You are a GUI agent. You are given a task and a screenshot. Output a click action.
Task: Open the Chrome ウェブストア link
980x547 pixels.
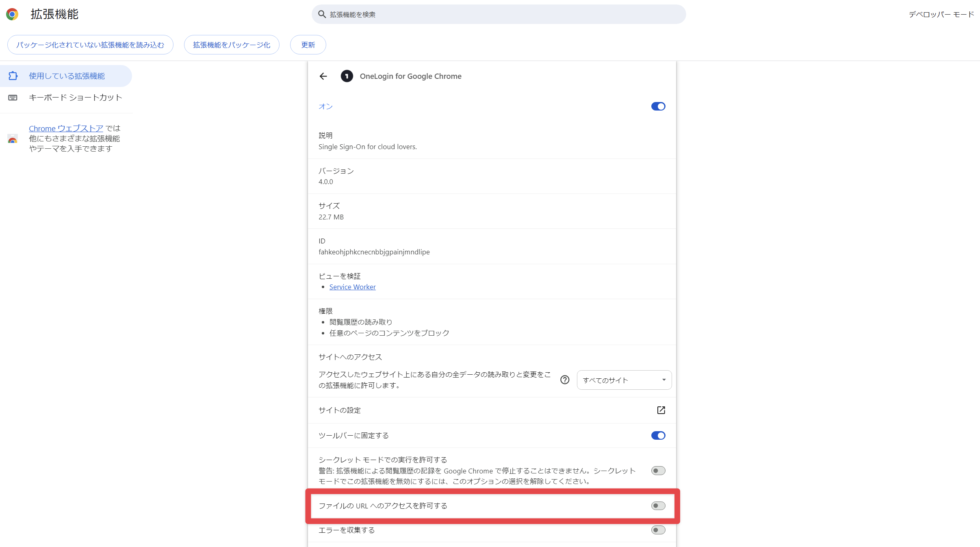click(66, 128)
